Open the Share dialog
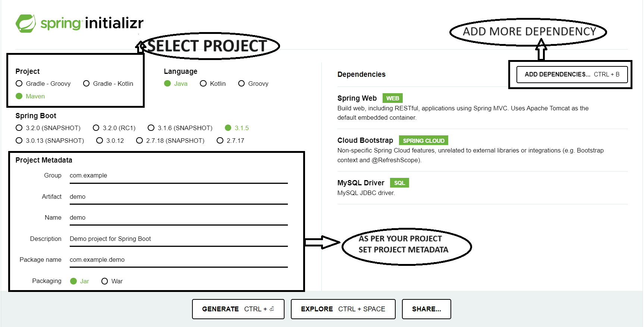 pos(426,309)
